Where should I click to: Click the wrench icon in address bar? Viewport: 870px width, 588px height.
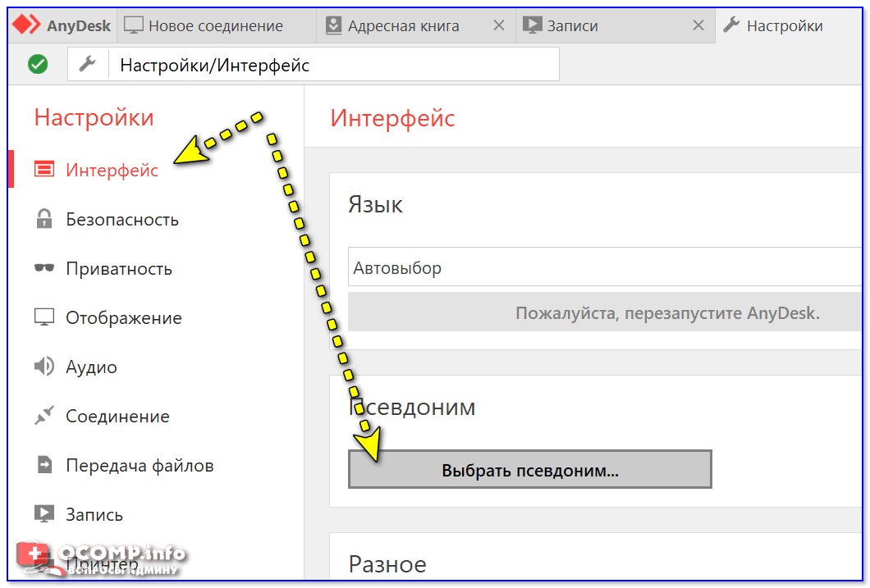point(87,64)
